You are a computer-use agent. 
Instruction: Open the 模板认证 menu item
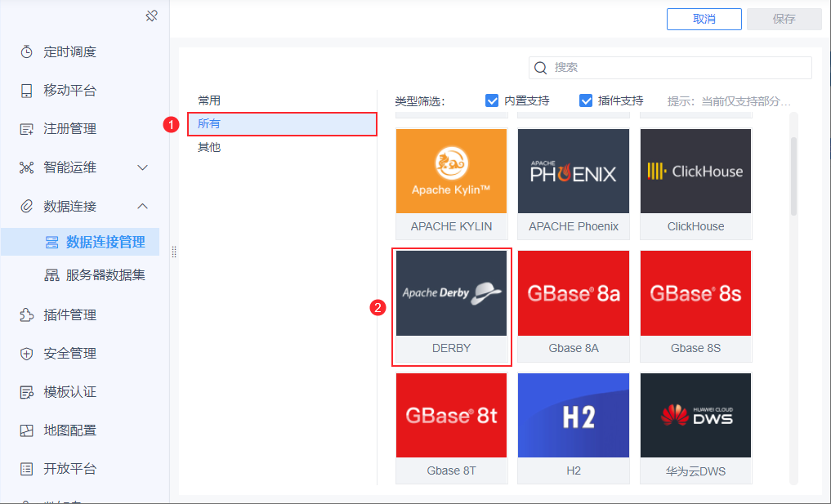[69, 392]
